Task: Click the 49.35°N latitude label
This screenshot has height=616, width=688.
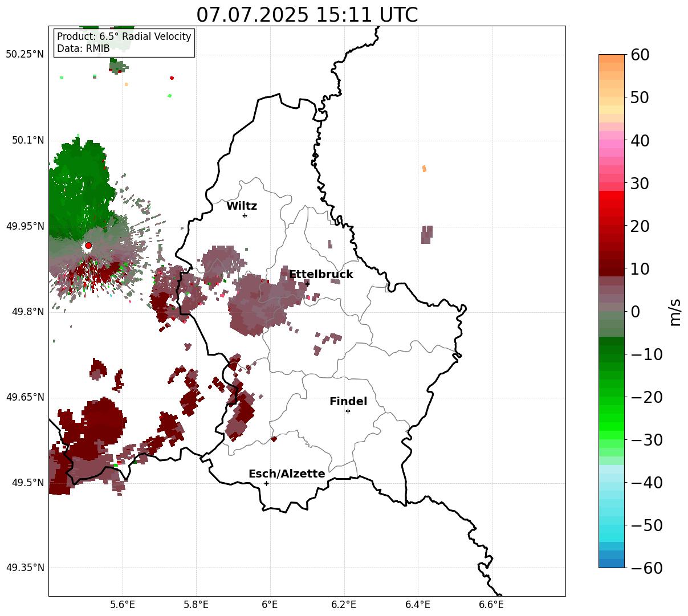Action: [25, 568]
